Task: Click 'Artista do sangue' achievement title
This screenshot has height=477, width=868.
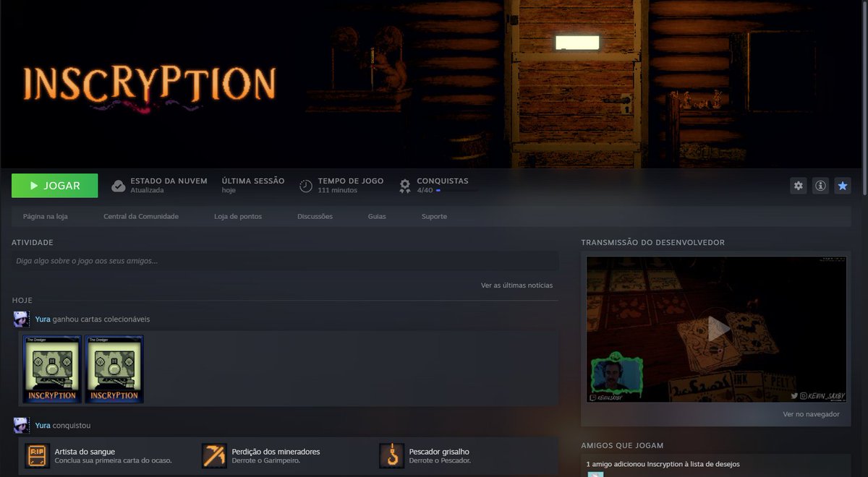Action: [x=85, y=451]
